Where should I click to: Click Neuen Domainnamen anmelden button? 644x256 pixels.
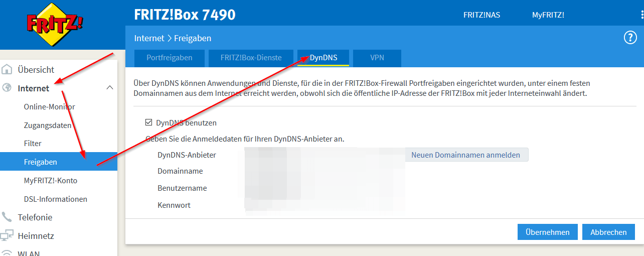466,155
